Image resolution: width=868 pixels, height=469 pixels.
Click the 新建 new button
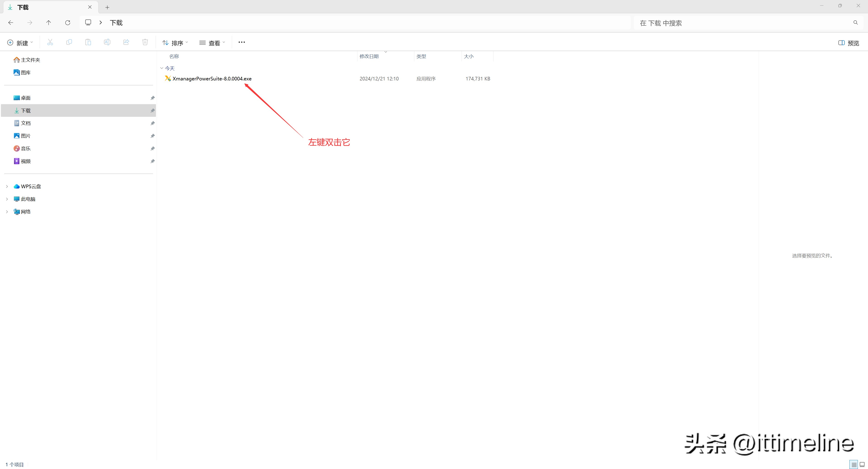20,43
